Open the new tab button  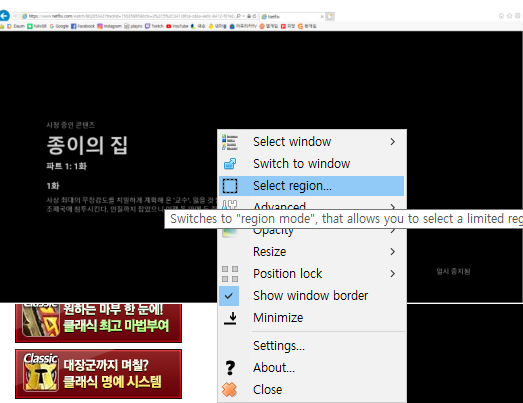(330, 16)
